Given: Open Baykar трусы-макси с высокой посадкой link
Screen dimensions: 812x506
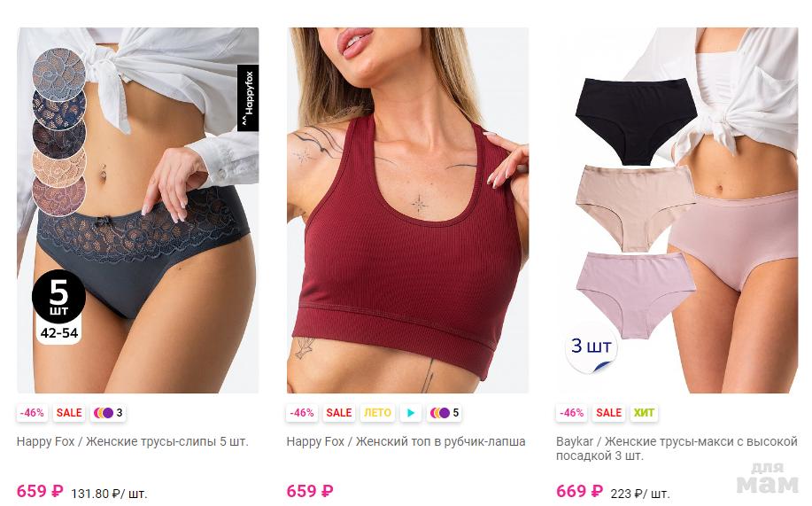Looking at the screenshot, I should [677, 448].
